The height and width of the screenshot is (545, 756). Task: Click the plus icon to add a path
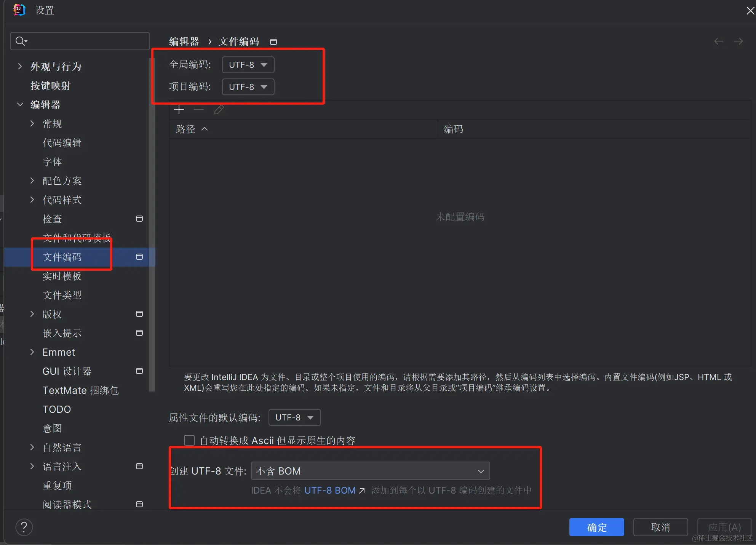click(179, 110)
